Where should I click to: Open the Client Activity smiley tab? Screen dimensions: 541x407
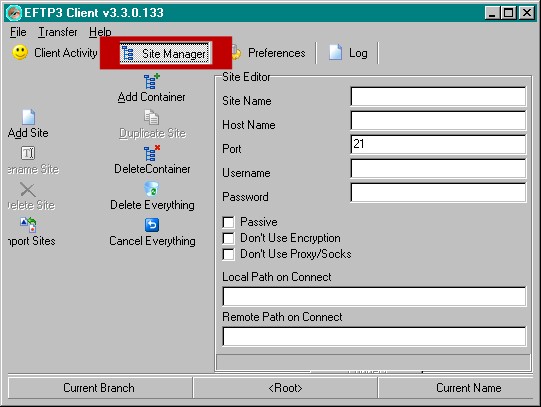tap(55, 53)
